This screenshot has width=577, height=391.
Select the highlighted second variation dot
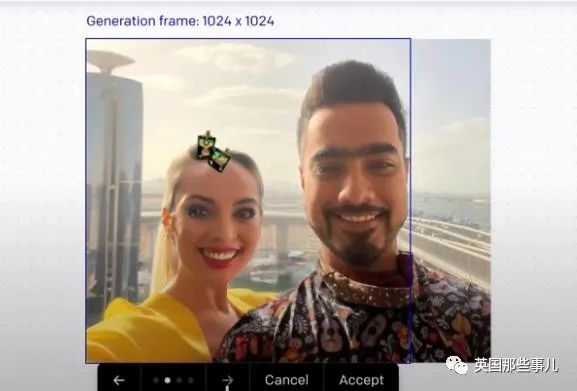(x=167, y=380)
